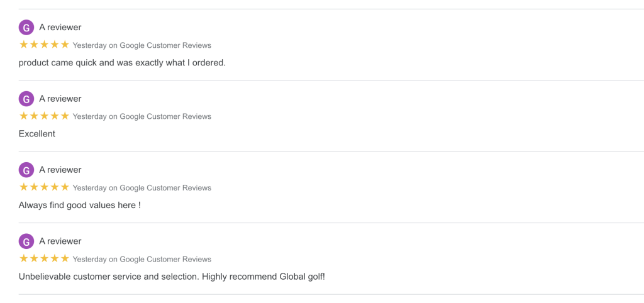Click the text 'product came quick and was exactly what I ordered'
Image resolution: width=644 pixels, height=303 pixels.
(123, 63)
